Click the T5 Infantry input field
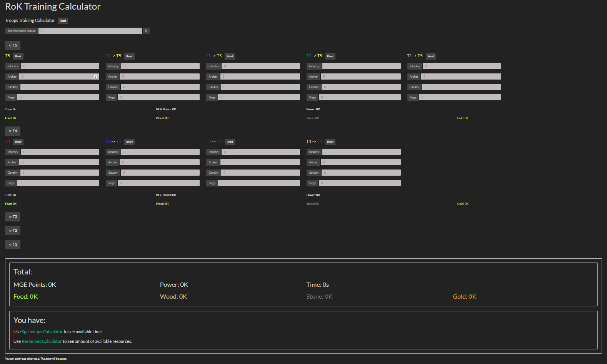 click(60, 66)
